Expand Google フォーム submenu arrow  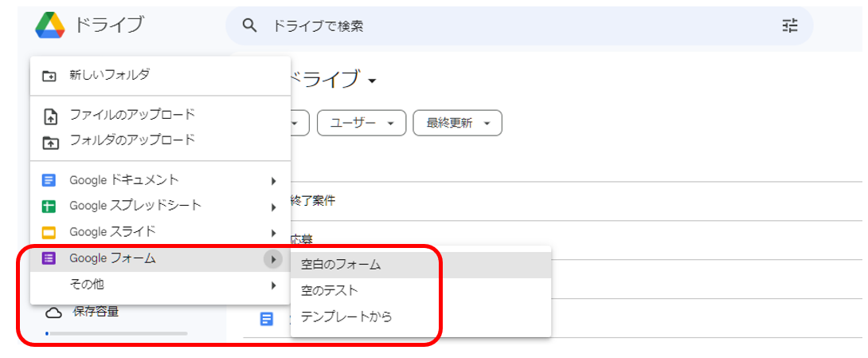(273, 259)
